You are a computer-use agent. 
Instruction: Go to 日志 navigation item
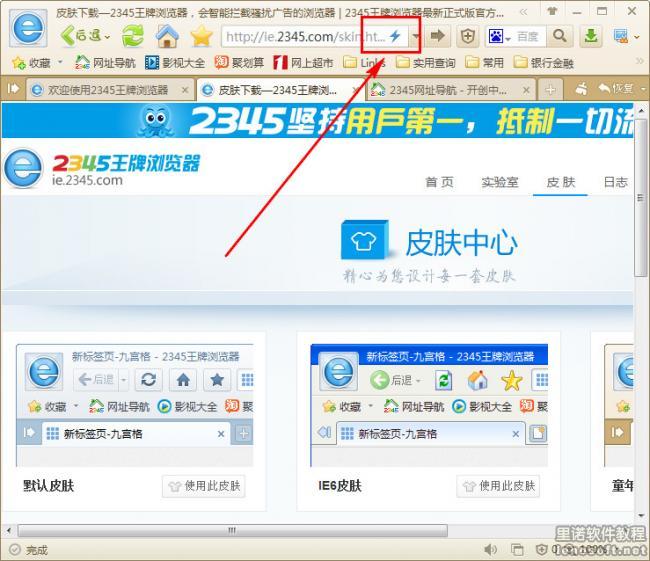coord(616,182)
